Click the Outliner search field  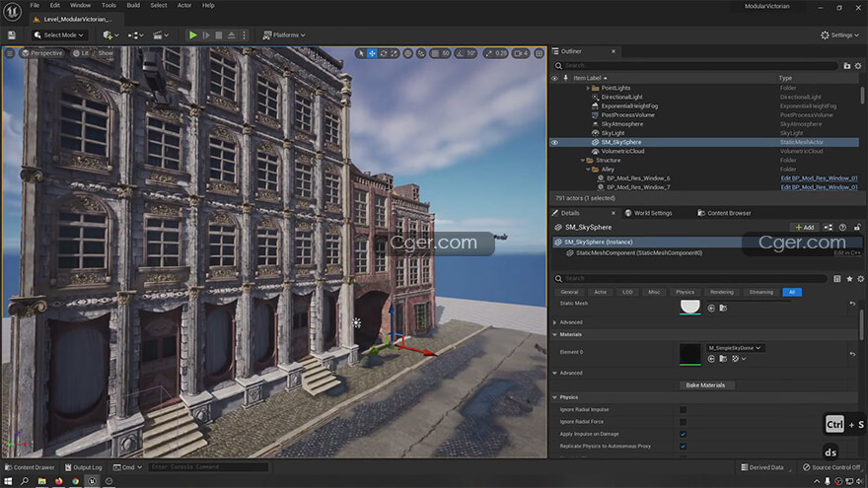coord(690,65)
